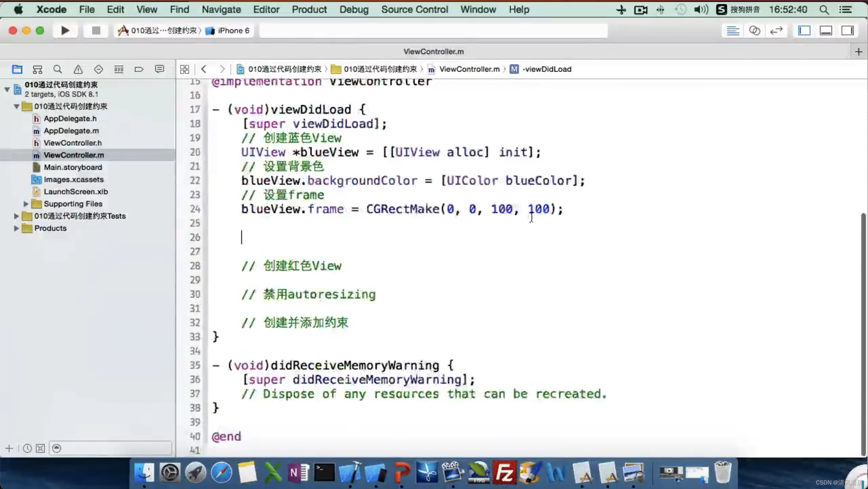Open the File menu
The width and height of the screenshot is (868, 489).
coord(87,9)
